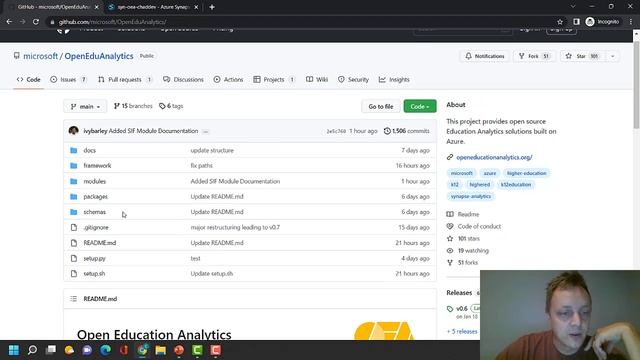The height and width of the screenshot is (360, 640).
Task: Click the ivybarley author avatar
Action: 73,131
